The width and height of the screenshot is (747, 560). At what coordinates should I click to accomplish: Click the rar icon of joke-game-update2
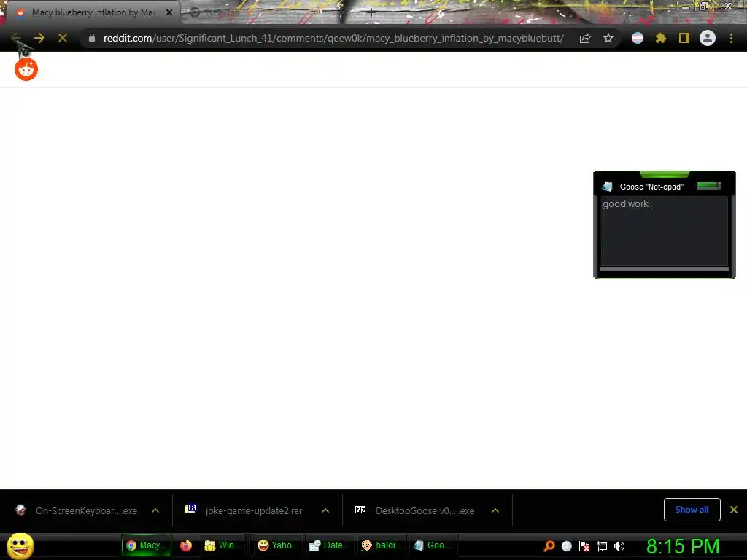pos(190,509)
